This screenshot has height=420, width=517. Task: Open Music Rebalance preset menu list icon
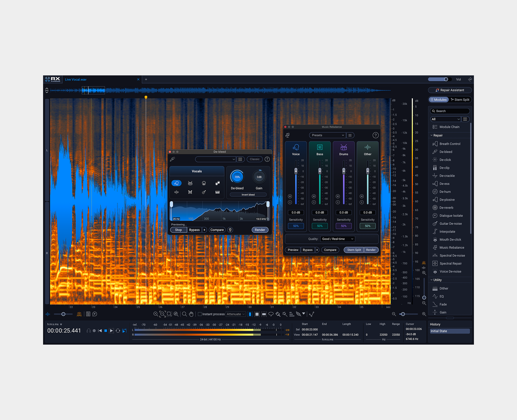(x=350, y=135)
